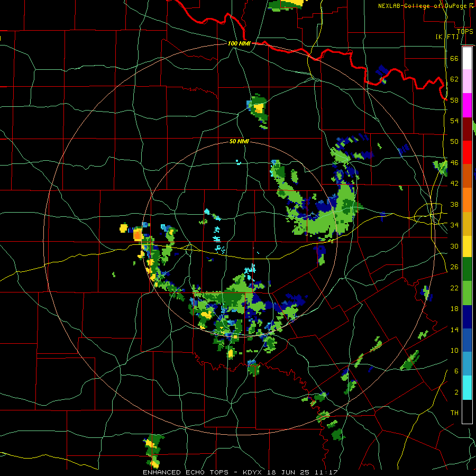Click the legend value '54'
The width and height of the screenshot is (476, 476).
click(454, 121)
